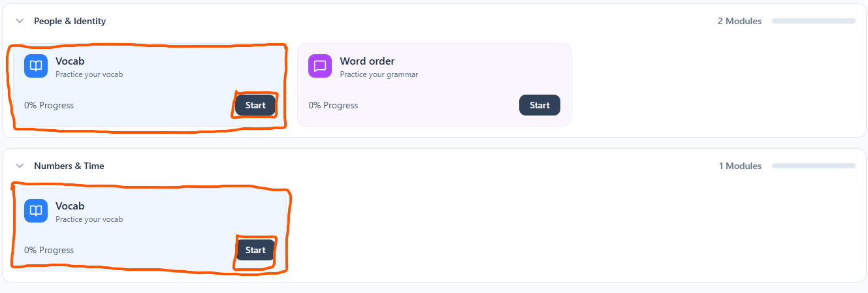
Task: Click the book icon in People & Identity Vocab card
Action: click(36, 66)
